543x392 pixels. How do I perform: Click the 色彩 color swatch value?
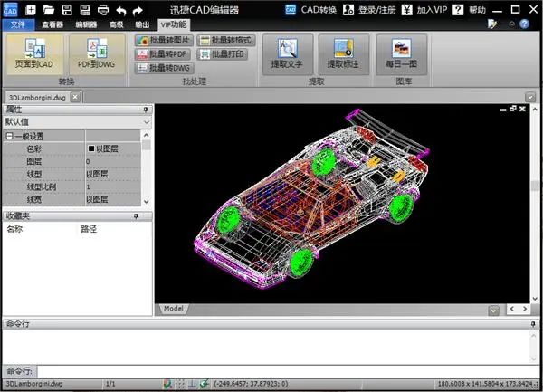[91, 148]
